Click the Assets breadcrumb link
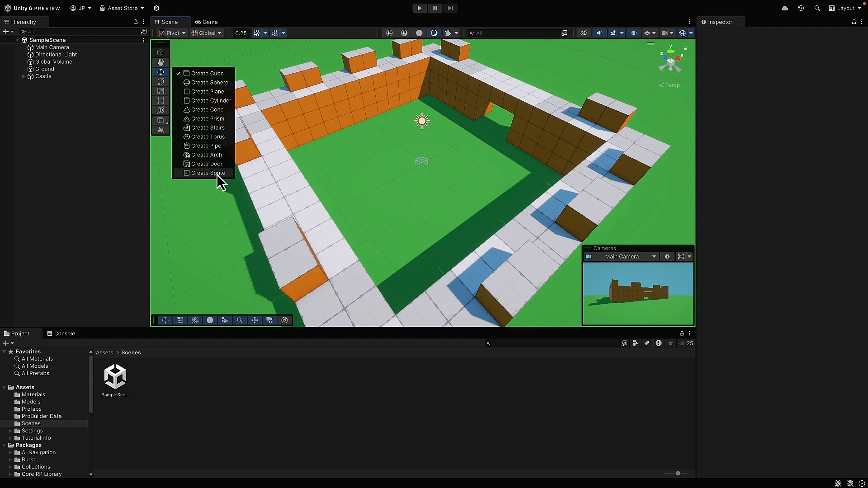The image size is (868, 488). [104, 352]
